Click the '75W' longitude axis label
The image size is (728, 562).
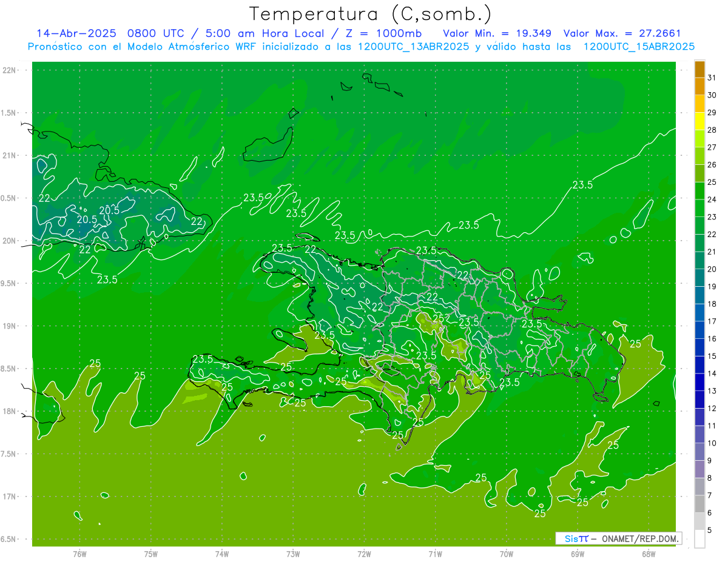point(151,554)
